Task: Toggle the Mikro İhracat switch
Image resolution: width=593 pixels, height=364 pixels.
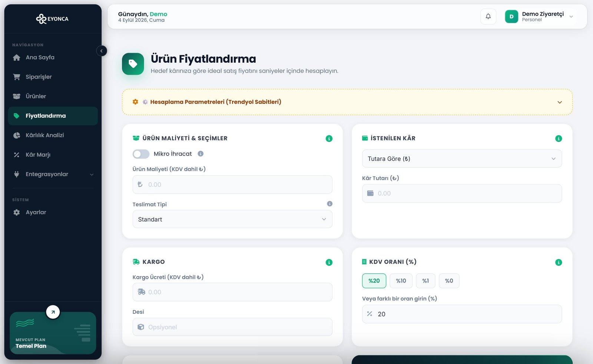Action: 141,154
